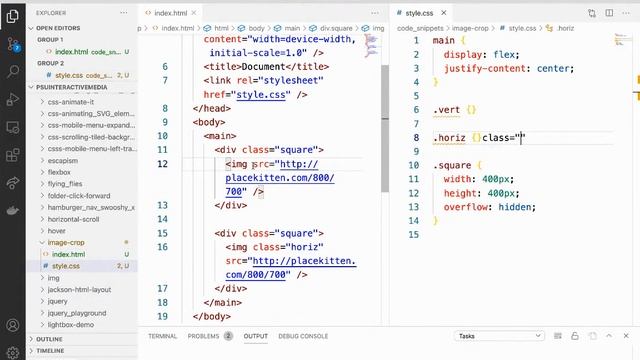640x360 pixels.
Task: Select the Output panel tab
Action: (256, 336)
